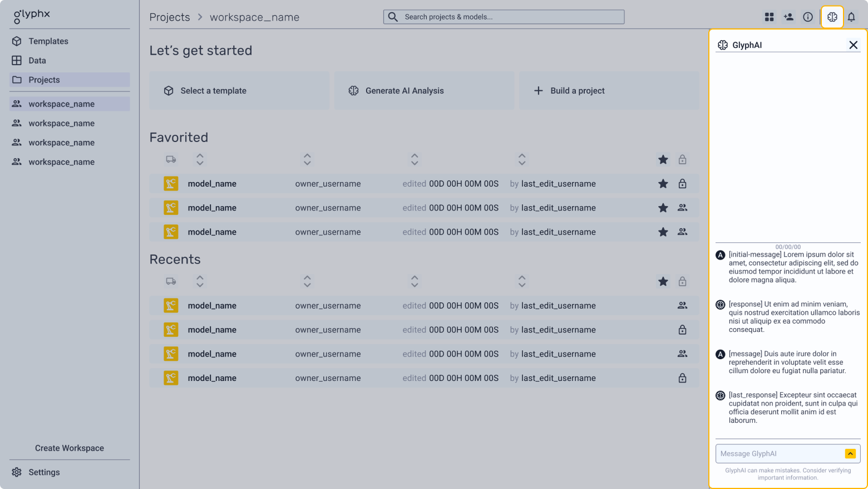This screenshot has height=489, width=868.
Task: Open notifications via the bell icon
Action: tap(851, 17)
